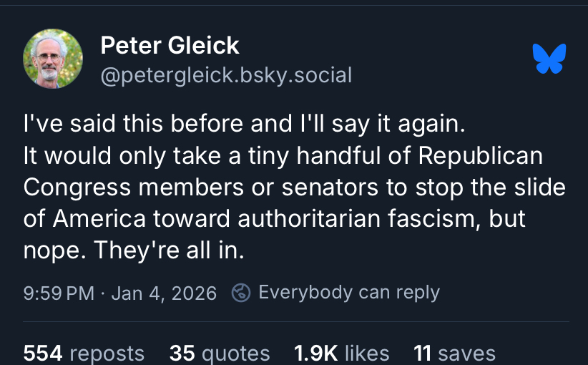Click the Everybody can reply label
Viewport: 588px width, 365px height.
click(348, 293)
